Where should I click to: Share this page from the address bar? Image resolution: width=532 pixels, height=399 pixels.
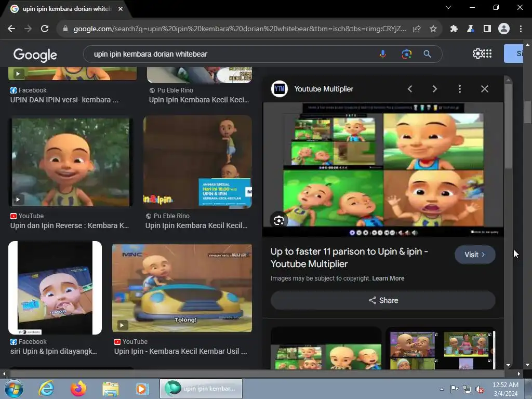417,29
